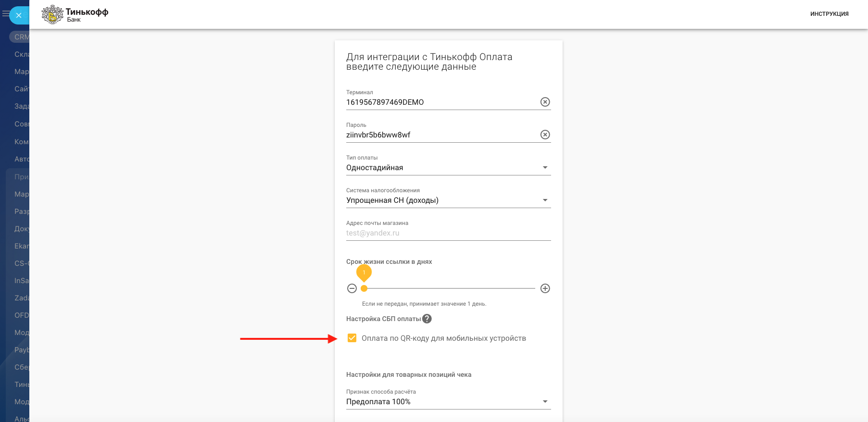The image size is (868, 422).
Task: Open the Признак способа расчёта dropdown
Action: coord(448,401)
